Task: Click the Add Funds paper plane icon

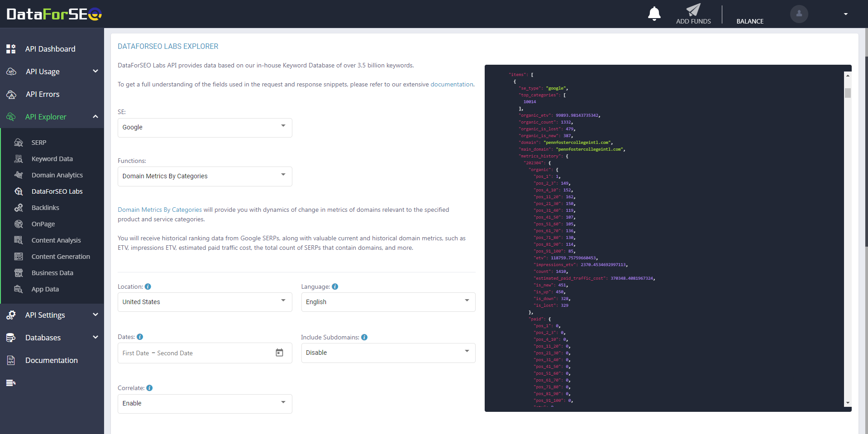Action: point(693,10)
